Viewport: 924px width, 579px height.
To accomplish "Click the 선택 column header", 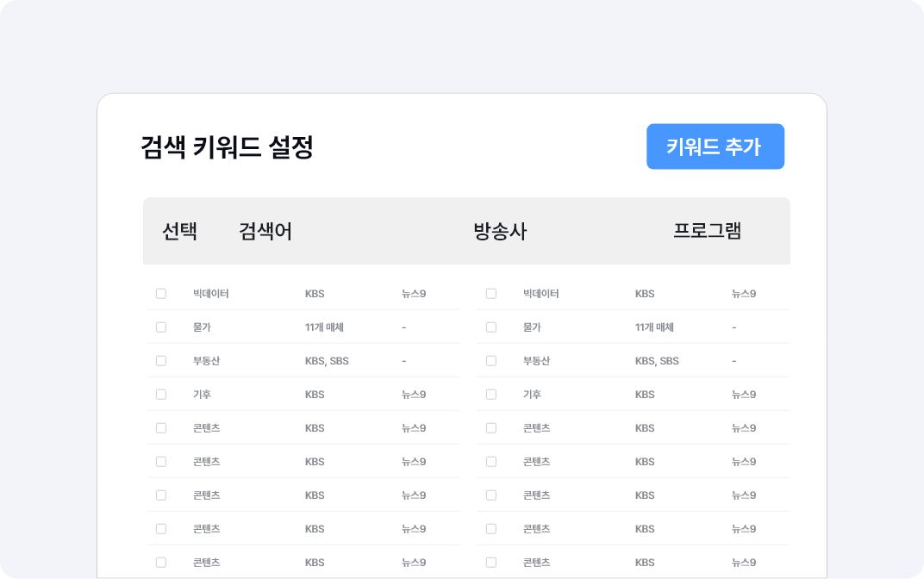I will tap(178, 231).
